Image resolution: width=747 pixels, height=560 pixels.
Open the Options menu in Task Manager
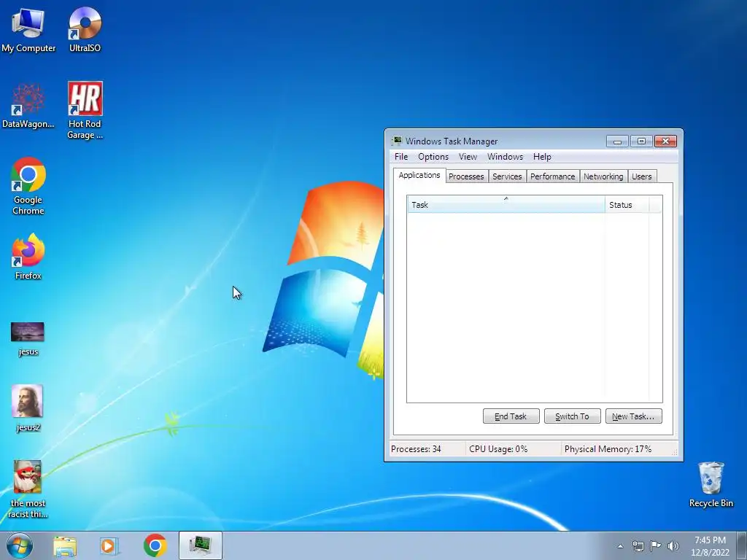[433, 157]
